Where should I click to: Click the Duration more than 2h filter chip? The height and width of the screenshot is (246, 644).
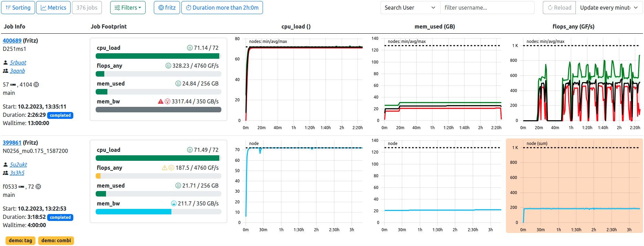pyautogui.click(x=222, y=8)
